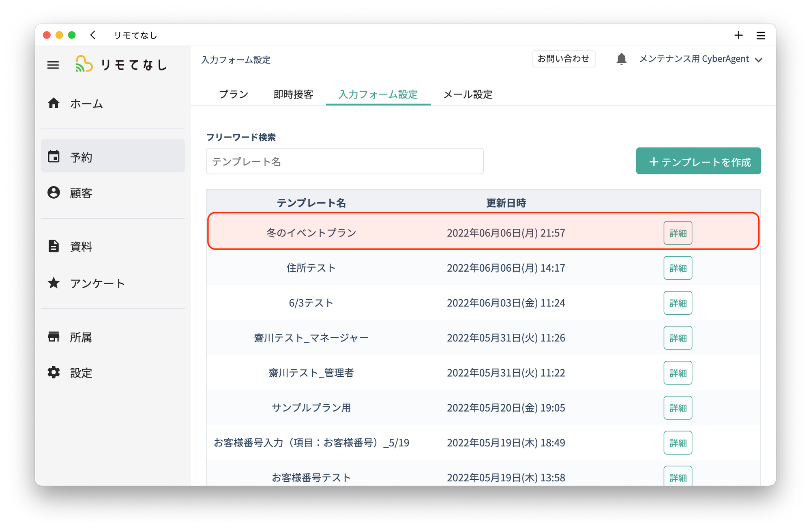Click the home icon in sidebar
Viewport: 811px width, 532px height.
click(x=54, y=103)
